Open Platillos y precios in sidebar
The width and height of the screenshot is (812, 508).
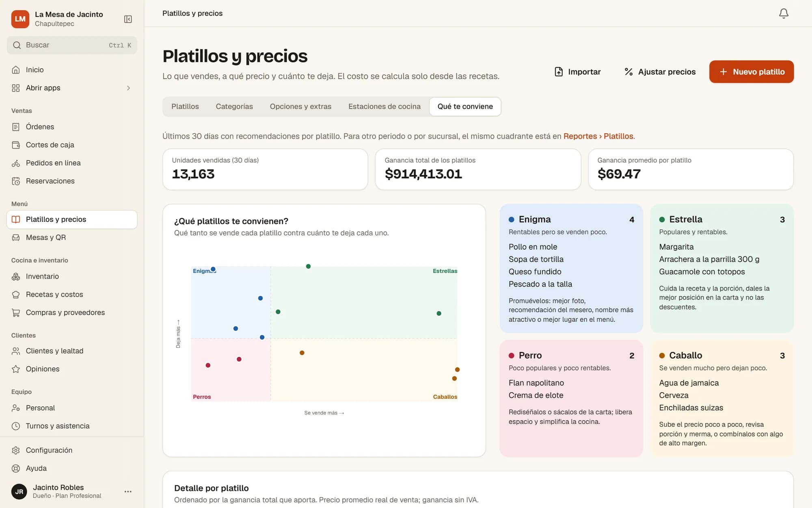[x=72, y=219]
